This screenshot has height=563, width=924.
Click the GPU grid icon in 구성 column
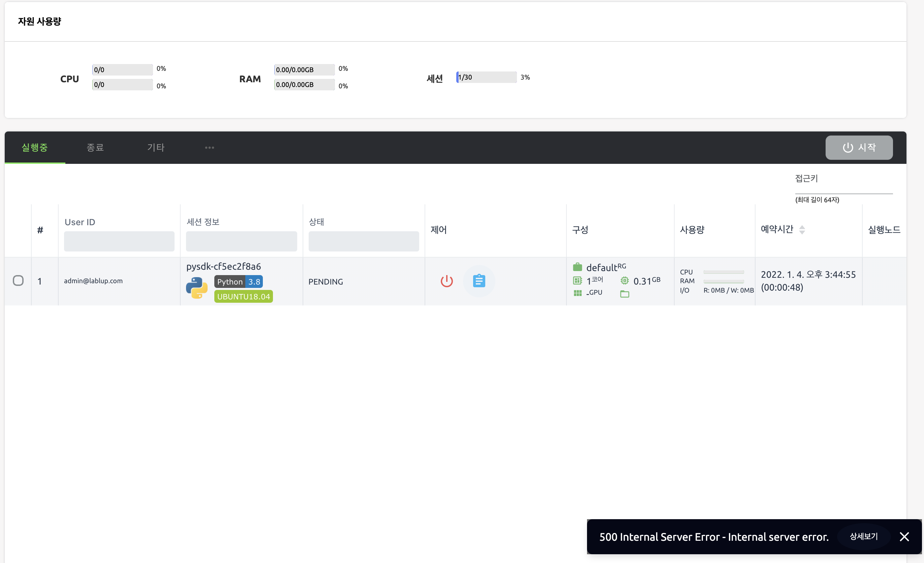(577, 293)
